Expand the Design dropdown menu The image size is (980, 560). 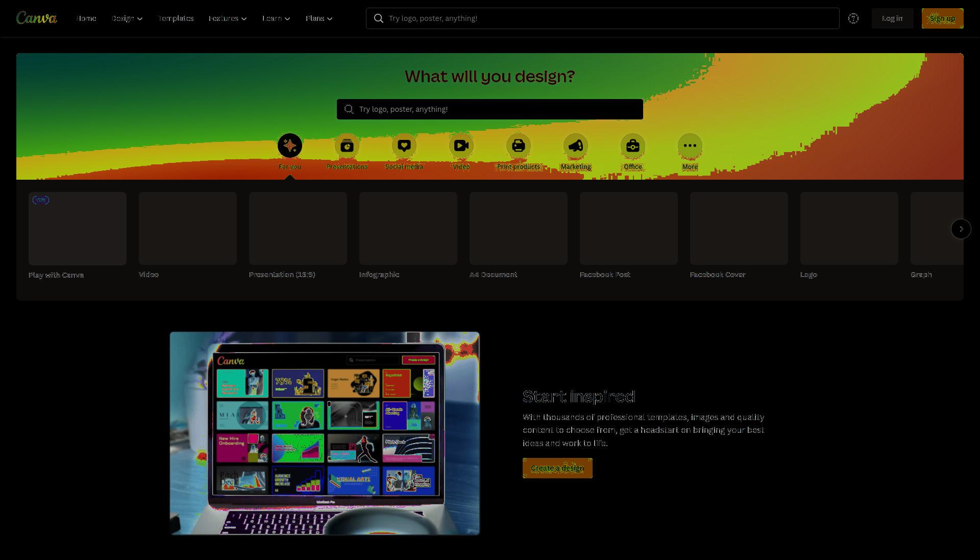(x=127, y=18)
